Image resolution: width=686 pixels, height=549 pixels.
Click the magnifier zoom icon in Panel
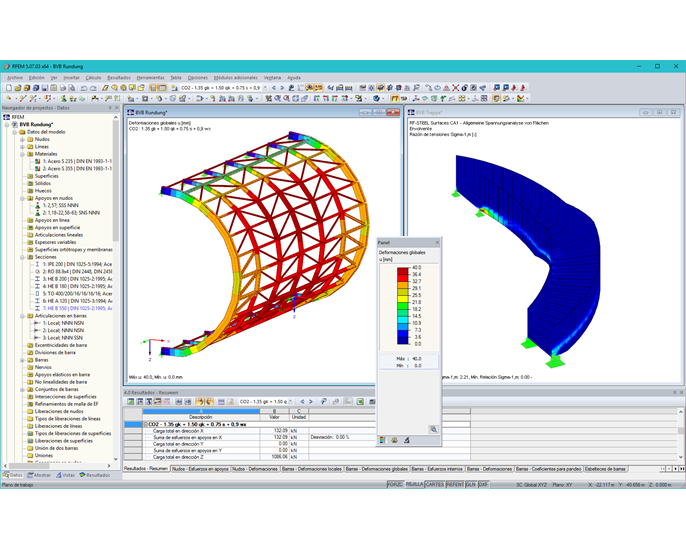coord(433,430)
